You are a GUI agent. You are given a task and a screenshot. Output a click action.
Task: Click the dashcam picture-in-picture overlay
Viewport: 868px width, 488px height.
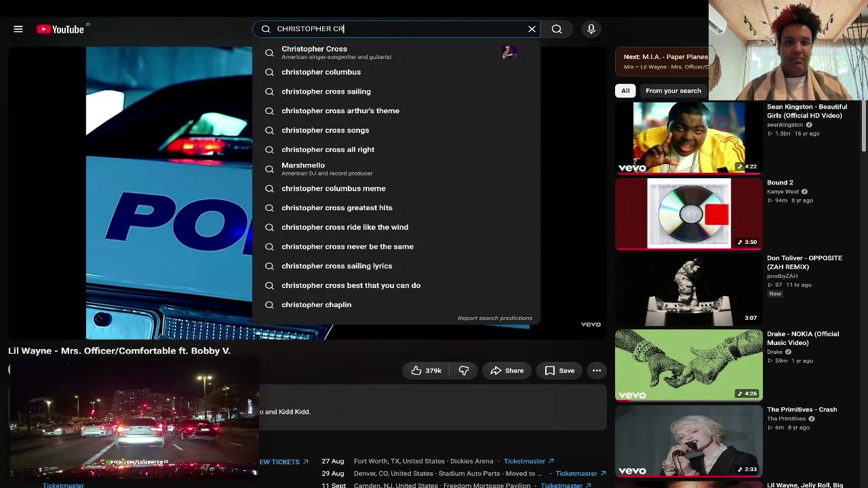134,417
